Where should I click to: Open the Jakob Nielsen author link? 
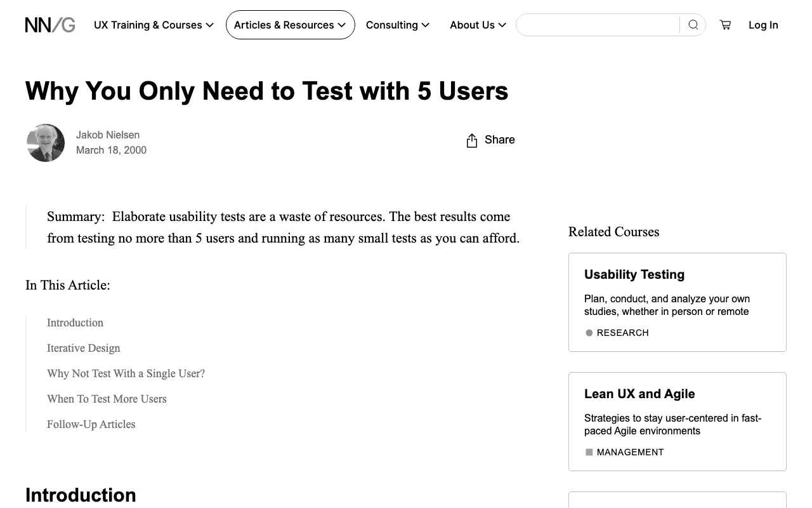108,135
